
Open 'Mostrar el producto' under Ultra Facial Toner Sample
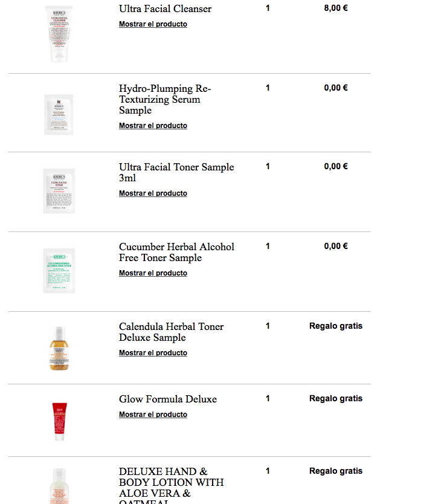click(x=153, y=193)
